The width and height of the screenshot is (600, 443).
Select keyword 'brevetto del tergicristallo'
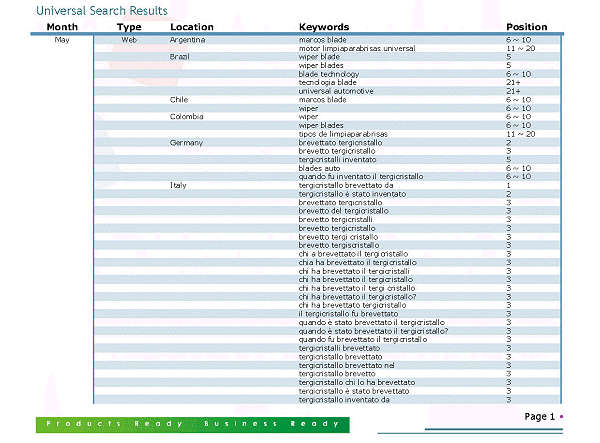point(344,211)
